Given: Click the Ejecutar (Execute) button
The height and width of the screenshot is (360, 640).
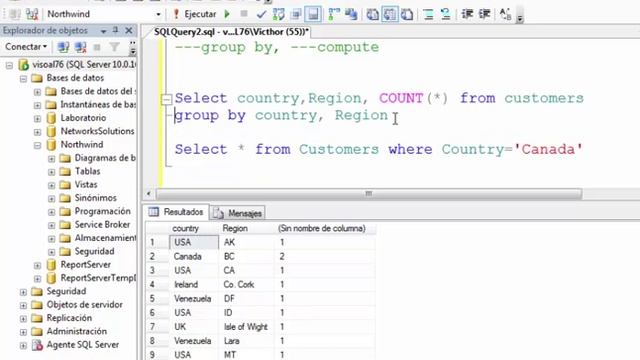Looking at the screenshot, I should coord(194,14).
